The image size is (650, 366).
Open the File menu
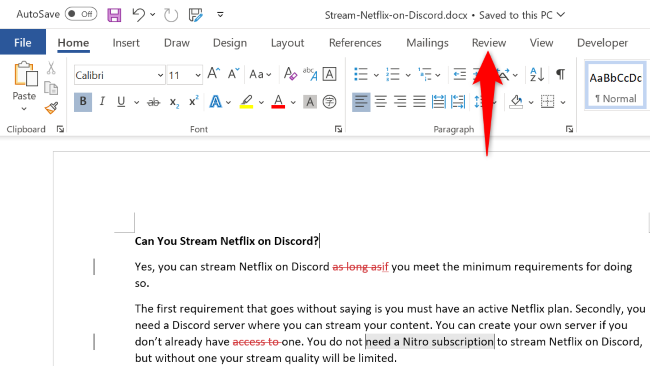click(23, 42)
